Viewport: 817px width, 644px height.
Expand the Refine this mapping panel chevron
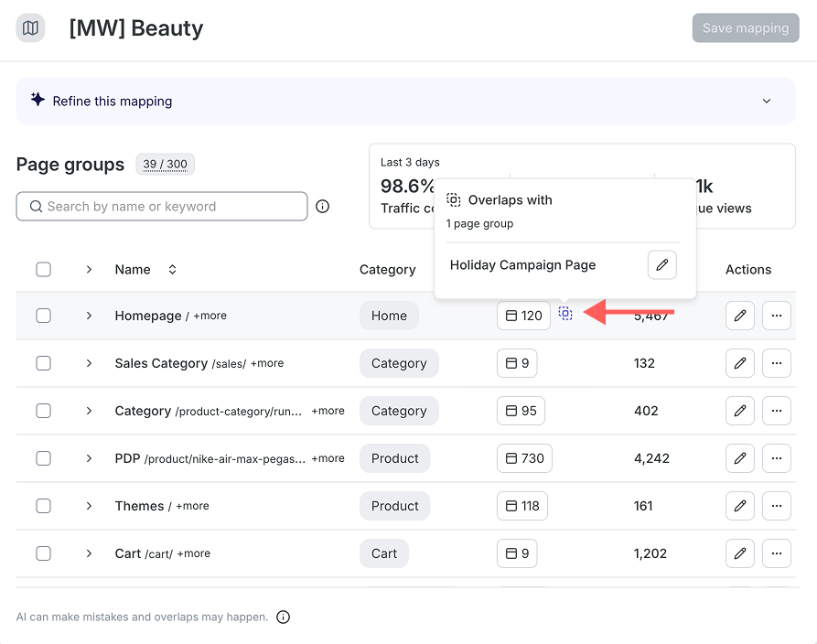click(x=767, y=101)
